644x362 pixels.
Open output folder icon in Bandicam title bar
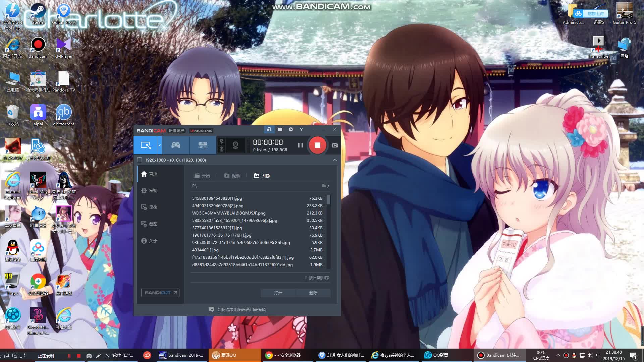(x=280, y=129)
